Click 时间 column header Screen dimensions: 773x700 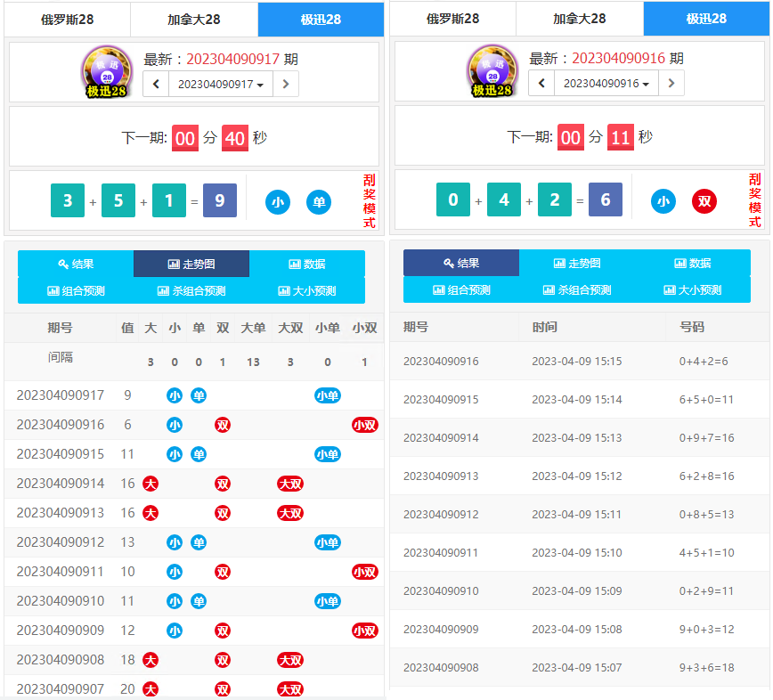pyautogui.click(x=545, y=327)
